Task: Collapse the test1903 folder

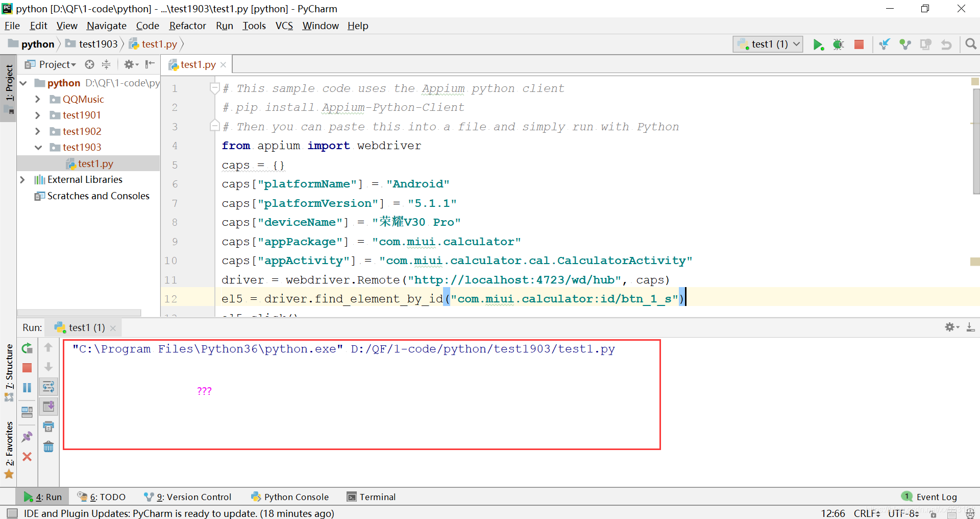Action: [x=38, y=148]
